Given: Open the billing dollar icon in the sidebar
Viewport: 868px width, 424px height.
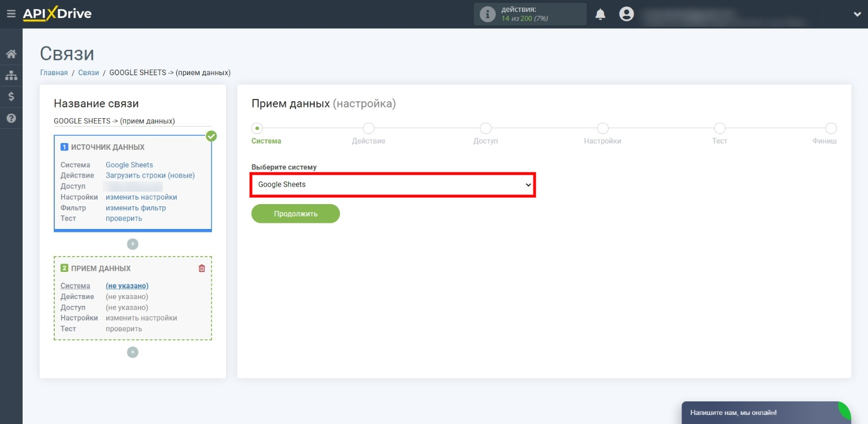Looking at the screenshot, I should 11,96.
